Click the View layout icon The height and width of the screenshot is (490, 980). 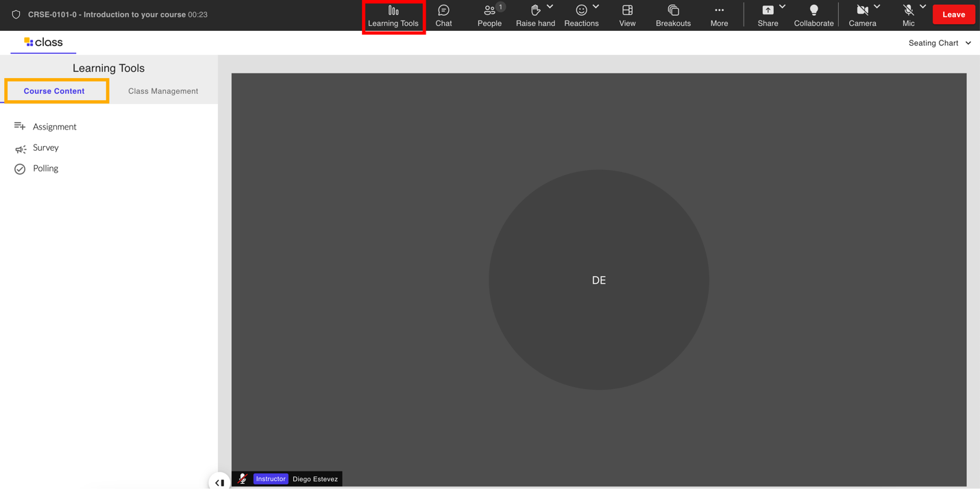coord(627,10)
